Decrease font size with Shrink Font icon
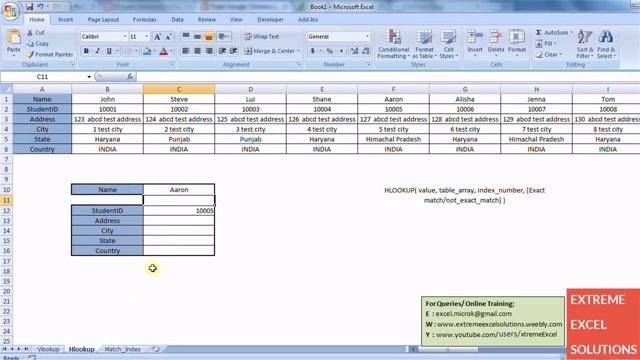The height and width of the screenshot is (360, 640). point(169,37)
